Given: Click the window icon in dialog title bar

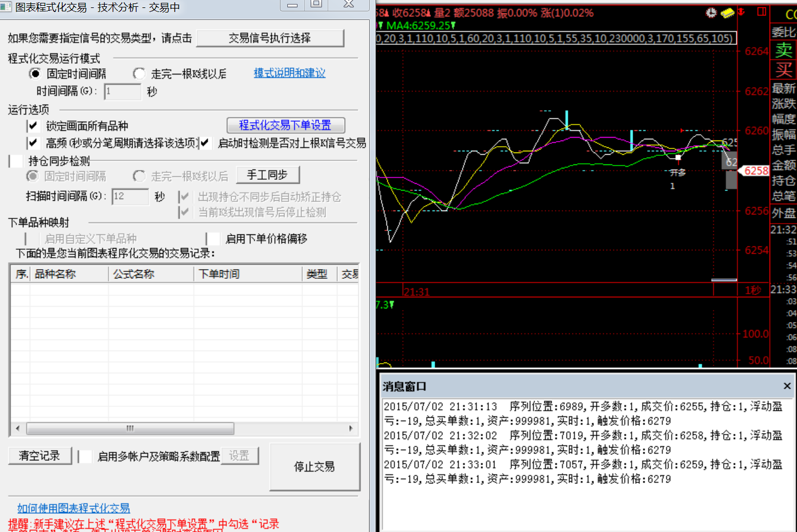Looking at the screenshot, I should point(6,7).
